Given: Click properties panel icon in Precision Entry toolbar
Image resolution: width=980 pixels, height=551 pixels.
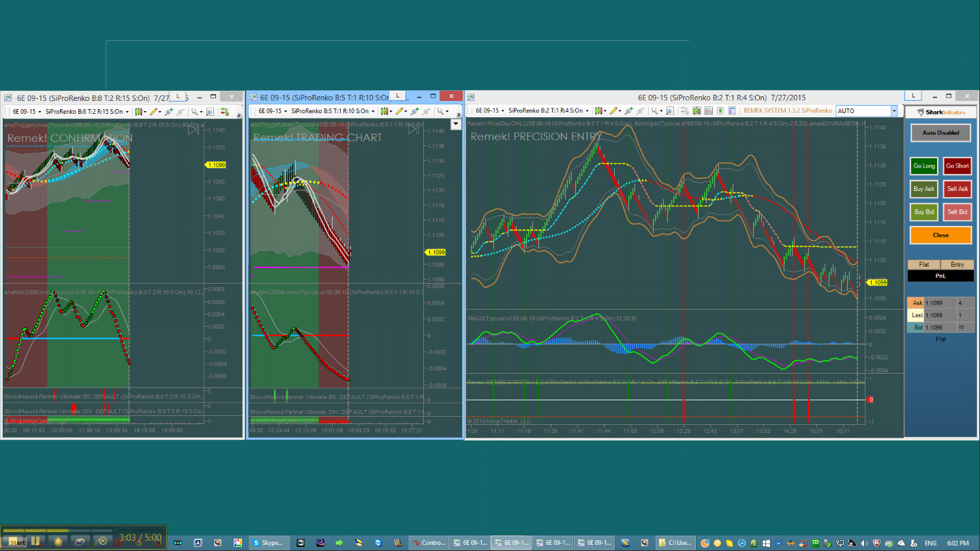Looking at the screenshot, I should coord(732,110).
